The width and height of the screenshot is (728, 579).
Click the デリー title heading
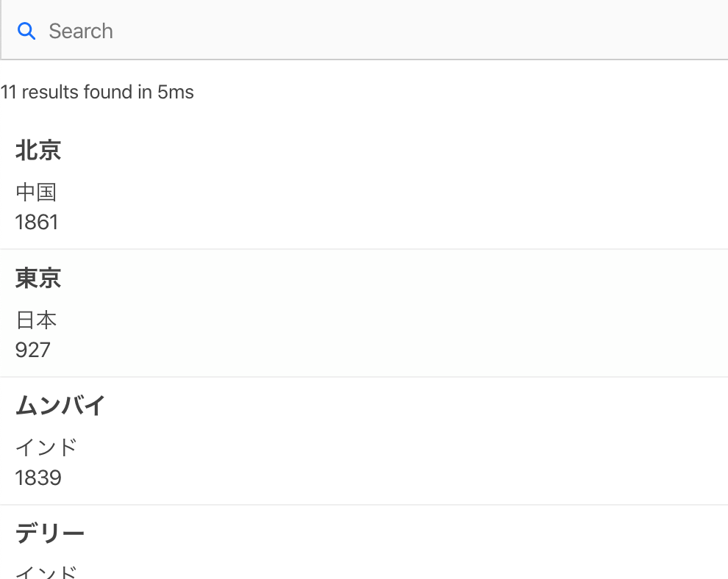[50, 533]
